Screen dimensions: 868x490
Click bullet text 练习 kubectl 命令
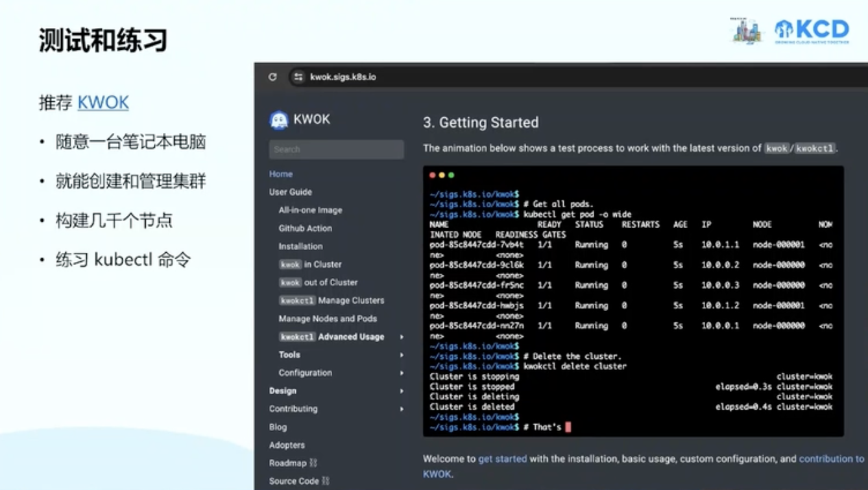click(x=123, y=260)
